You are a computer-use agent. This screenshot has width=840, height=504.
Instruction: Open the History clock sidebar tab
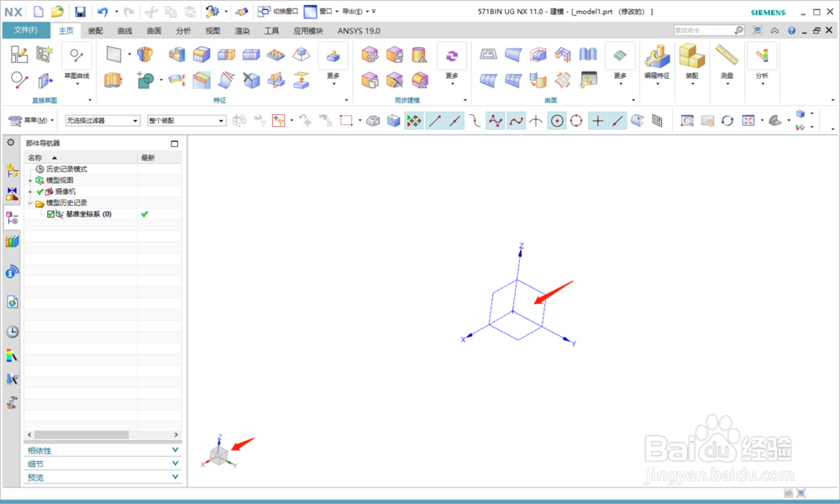click(x=12, y=332)
